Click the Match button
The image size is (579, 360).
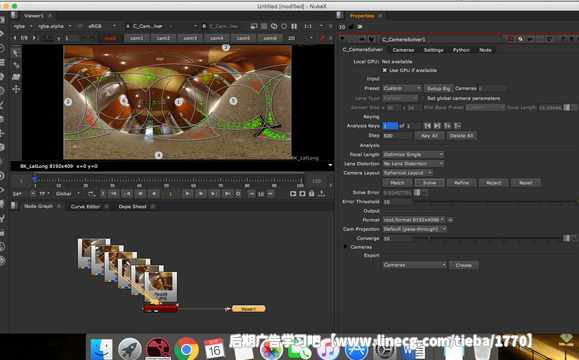click(397, 183)
